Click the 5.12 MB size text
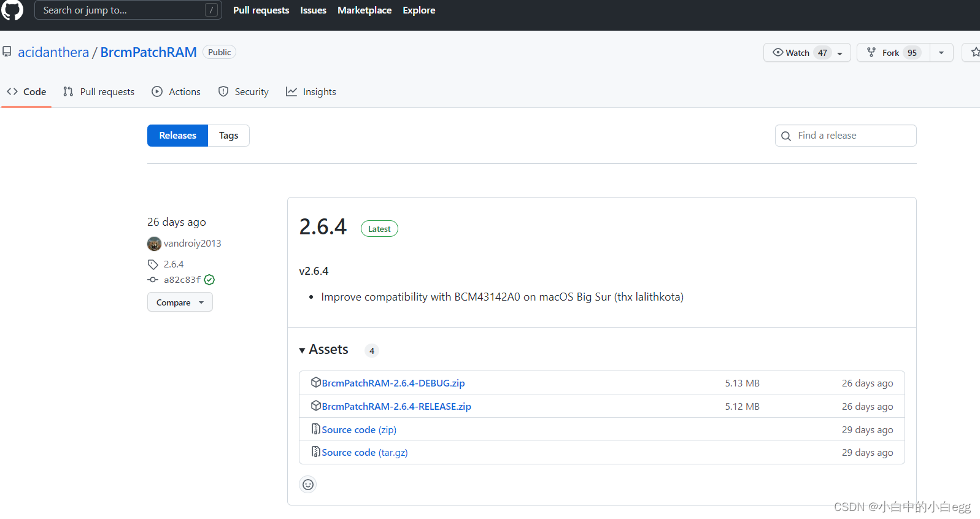980x519 pixels. (743, 406)
